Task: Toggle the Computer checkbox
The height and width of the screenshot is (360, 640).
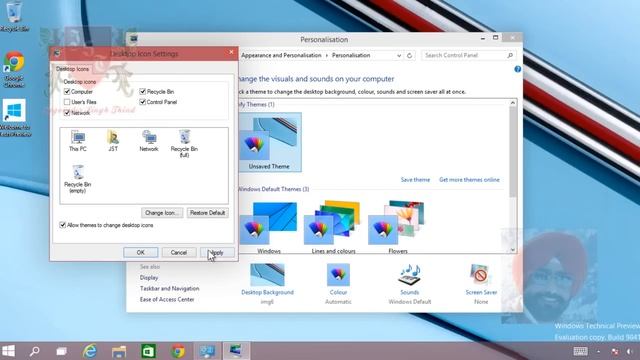Action: pyautogui.click(x=67, y=92)
